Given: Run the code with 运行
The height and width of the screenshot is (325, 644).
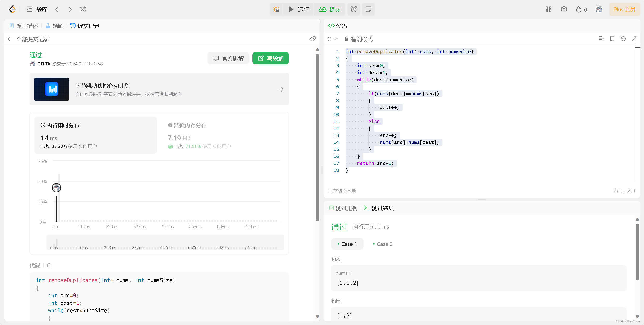Looking at the screenshot, I should (298, 10).
